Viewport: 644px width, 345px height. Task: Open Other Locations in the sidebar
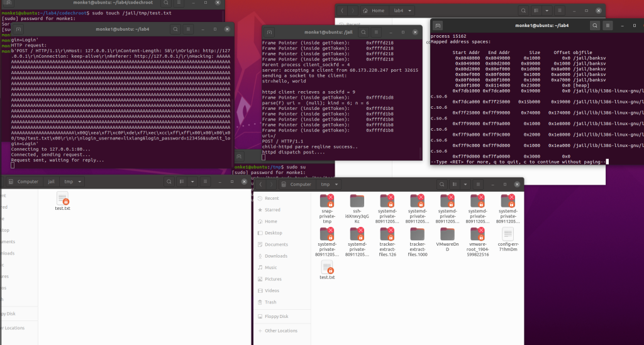(x=280, y=331)
